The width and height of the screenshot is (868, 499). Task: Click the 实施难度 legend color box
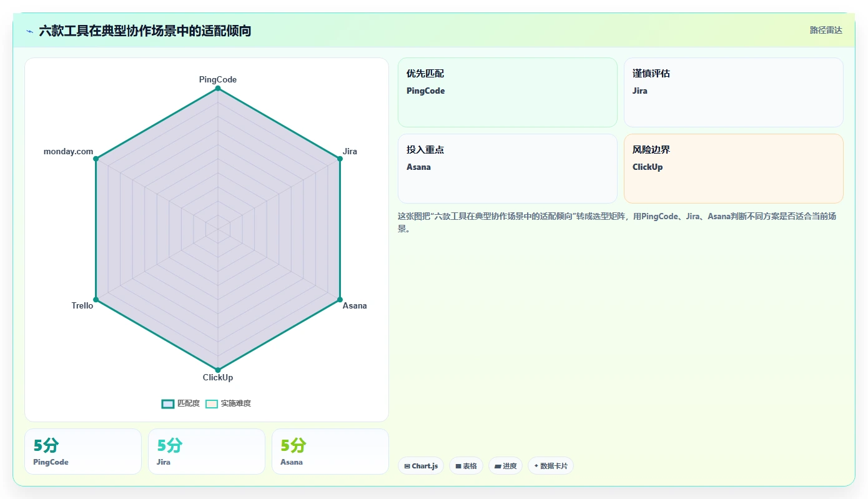(x=212, y=403)
